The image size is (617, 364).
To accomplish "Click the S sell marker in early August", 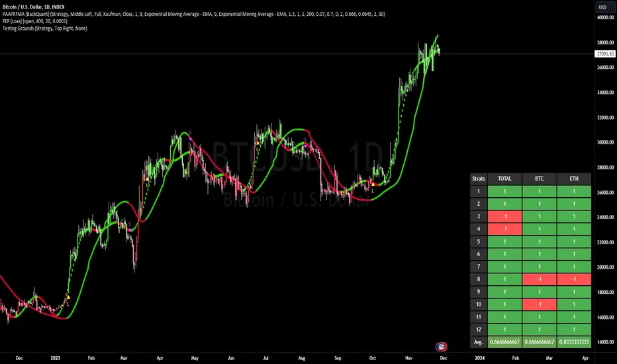I will (305, 143).
